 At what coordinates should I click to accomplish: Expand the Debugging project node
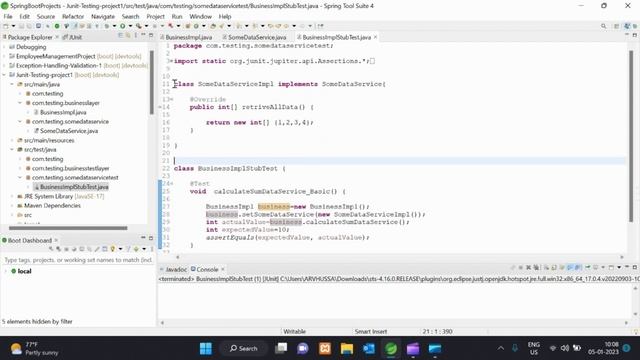pos(4,47)
